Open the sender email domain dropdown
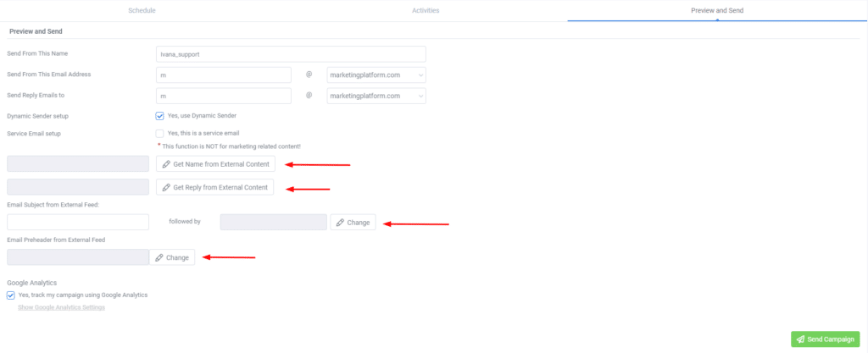The width and height of the screenshot is (868, 353). (376, 75)
